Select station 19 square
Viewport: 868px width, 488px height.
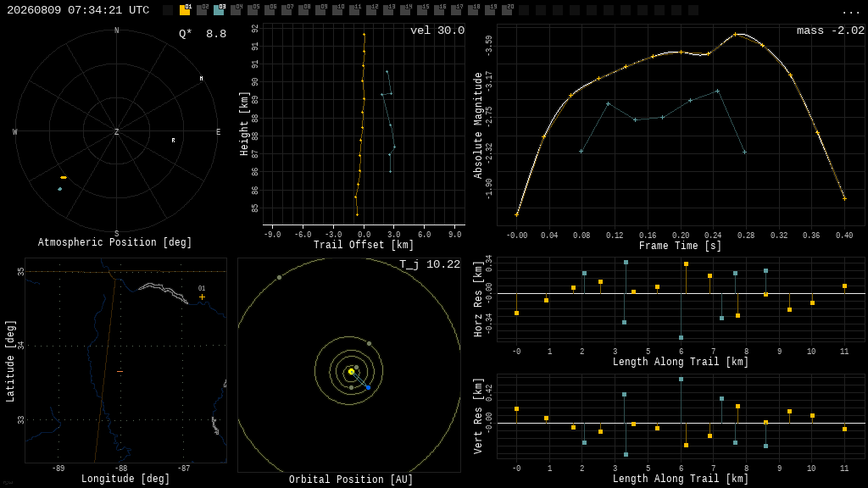[491, 10]
